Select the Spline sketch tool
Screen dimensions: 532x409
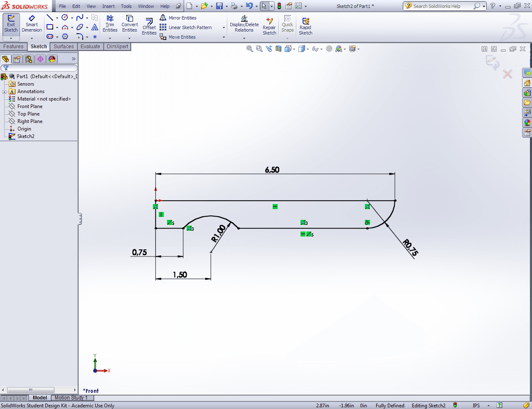(80, 17)
